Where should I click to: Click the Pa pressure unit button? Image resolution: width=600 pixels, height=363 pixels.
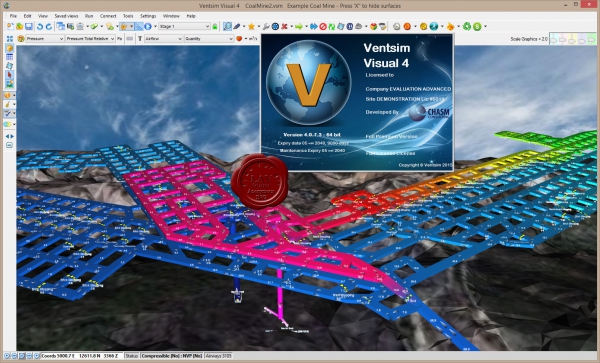pyautogui.click(x=119, y=39)
